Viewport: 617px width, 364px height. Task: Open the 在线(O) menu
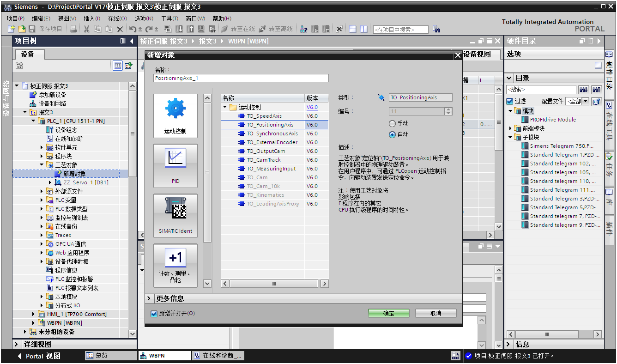click(117, 18)
